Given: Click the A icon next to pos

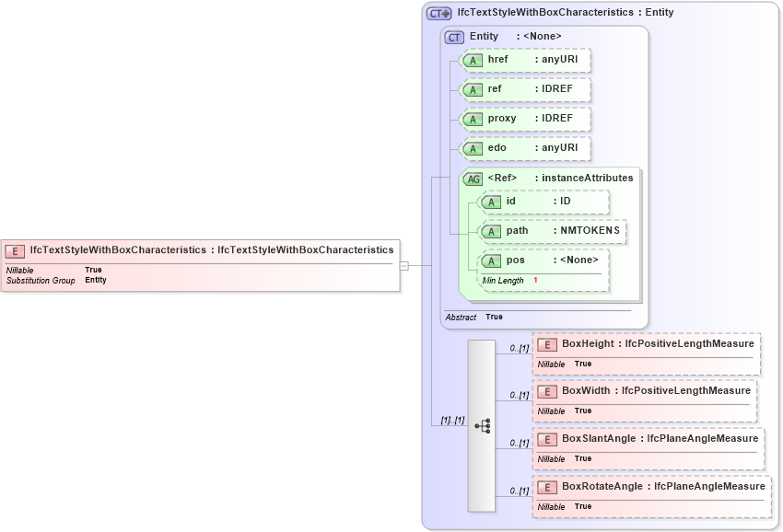Looking at the screenshot, I should 491,260.
